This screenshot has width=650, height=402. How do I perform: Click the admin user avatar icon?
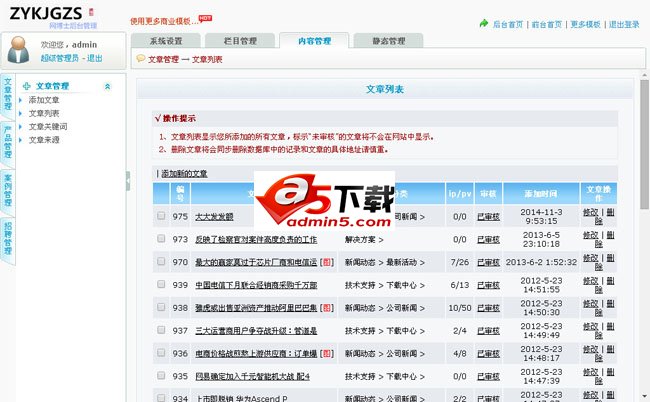coord(18,50)
